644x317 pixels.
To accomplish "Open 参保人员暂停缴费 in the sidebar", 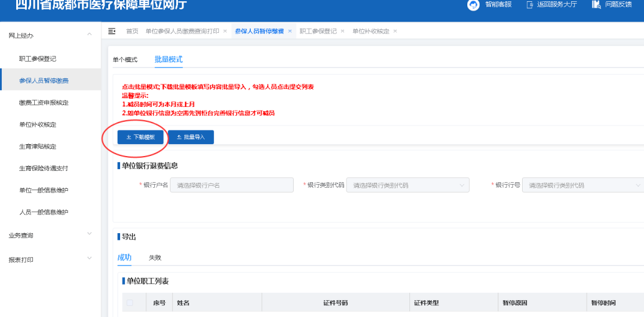I will [x=44, y=81].
